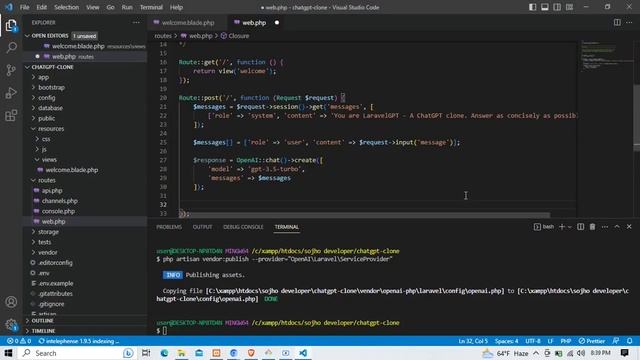
Task: Open the Run and Debug view
Action: 11,93
